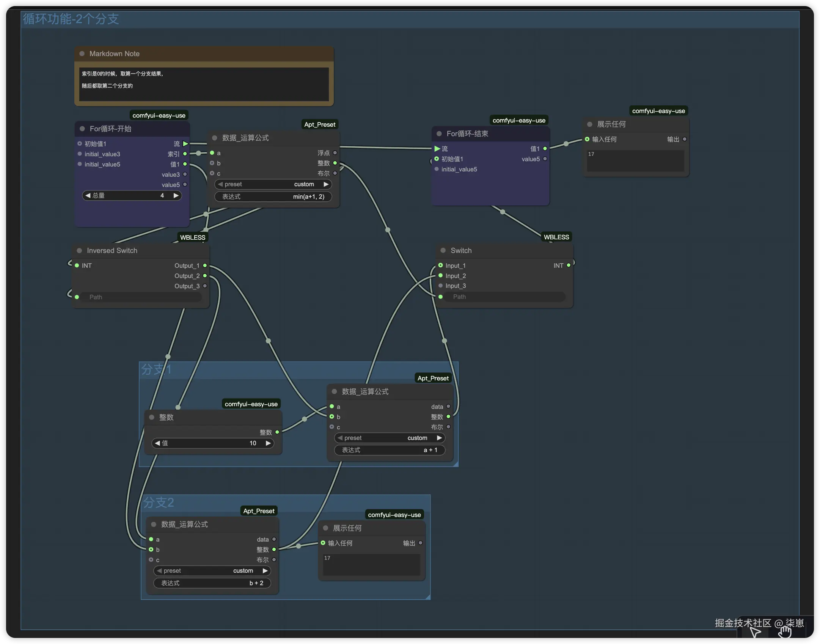Select the arrow Select mode tool
This screenshot has height=644, width=820.
tap(755, 632)
